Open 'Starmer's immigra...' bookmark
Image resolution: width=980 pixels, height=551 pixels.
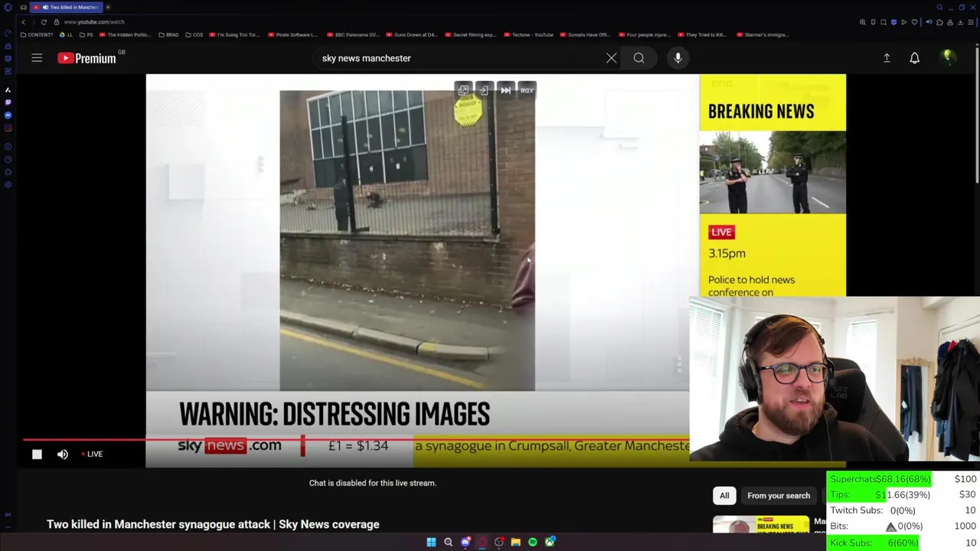762,34
